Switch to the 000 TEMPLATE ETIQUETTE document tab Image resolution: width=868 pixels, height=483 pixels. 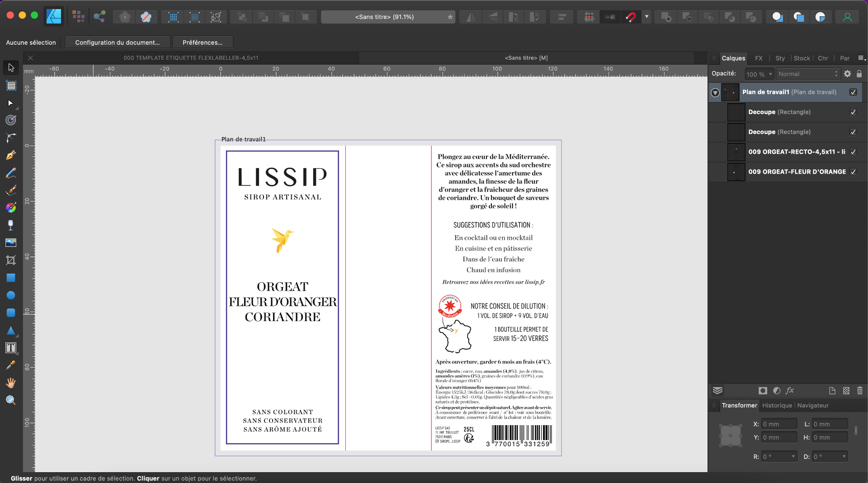point(191,58)
